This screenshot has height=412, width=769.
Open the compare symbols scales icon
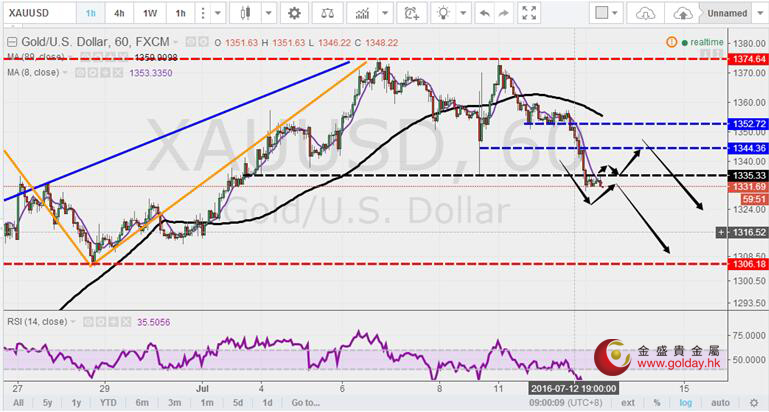tap(327, 13)
